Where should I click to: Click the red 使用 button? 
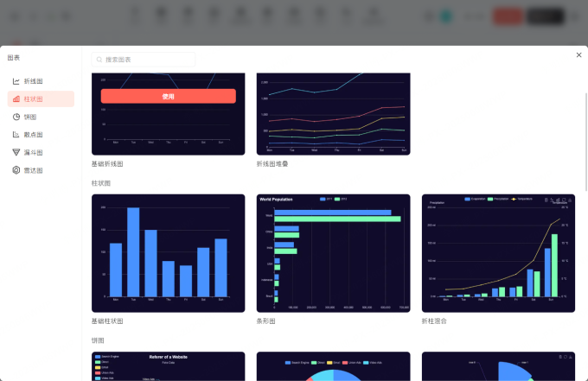pos(169,96)
